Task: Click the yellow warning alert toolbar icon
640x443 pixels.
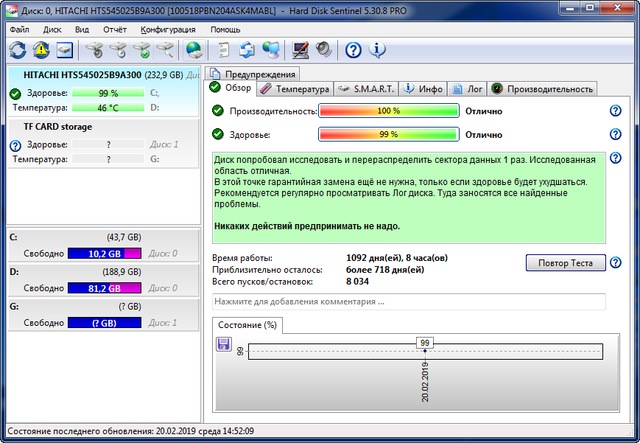Action: tap(41, 50)
